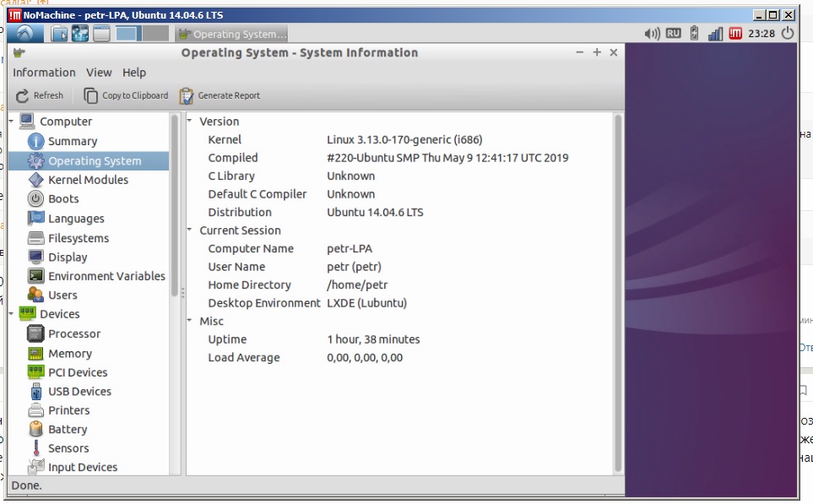This screenshot has width=813, height=504.
Task: Click the window menu icon in title bar
Action: (19, 51)
